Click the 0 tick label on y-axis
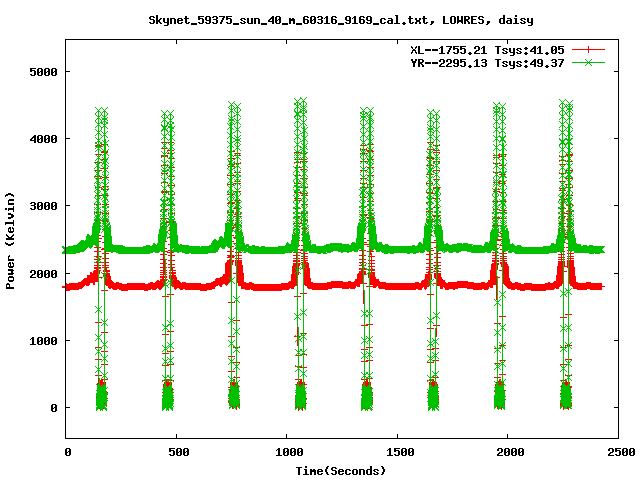 tap(56, 408)
